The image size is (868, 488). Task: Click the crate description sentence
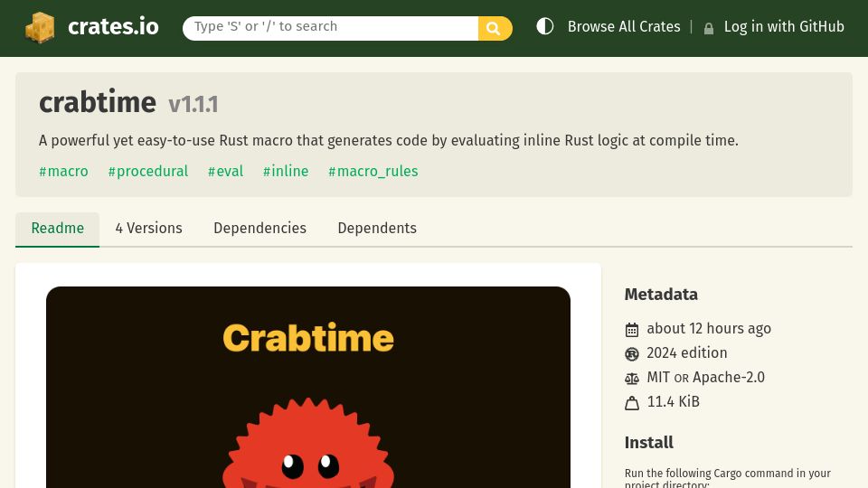click(389, 141)
